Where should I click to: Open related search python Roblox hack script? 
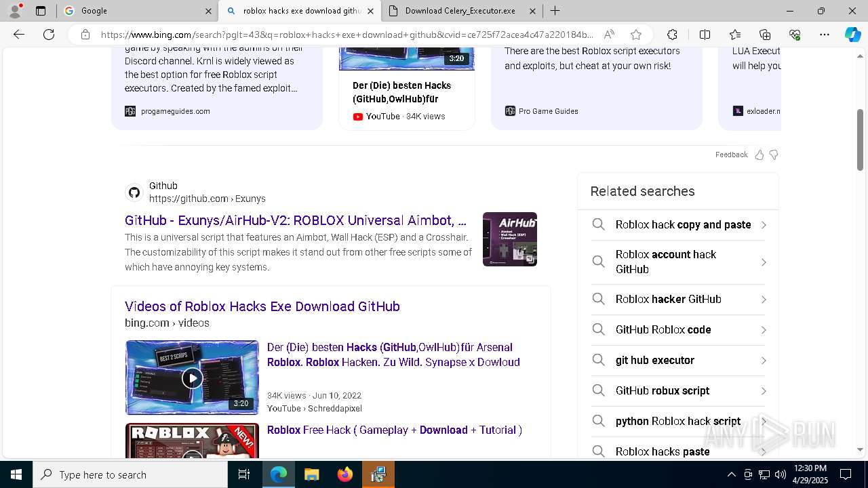tap(679, 422)
